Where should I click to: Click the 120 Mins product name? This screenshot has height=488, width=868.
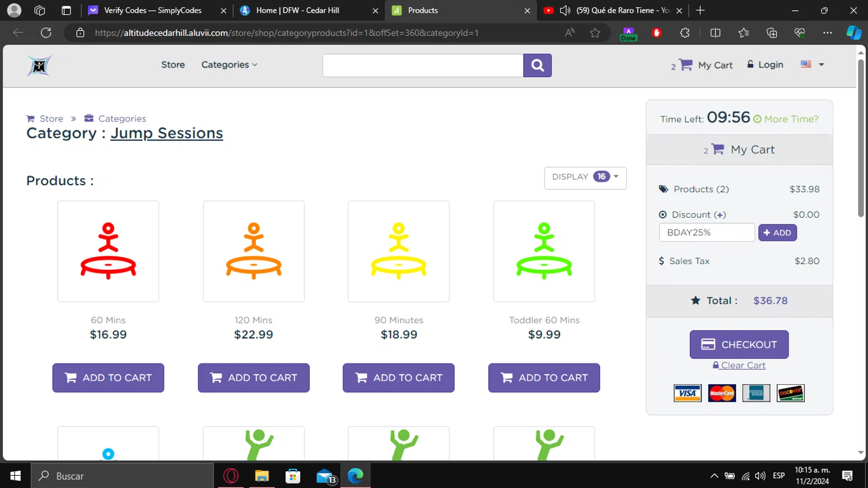point(253,320)
